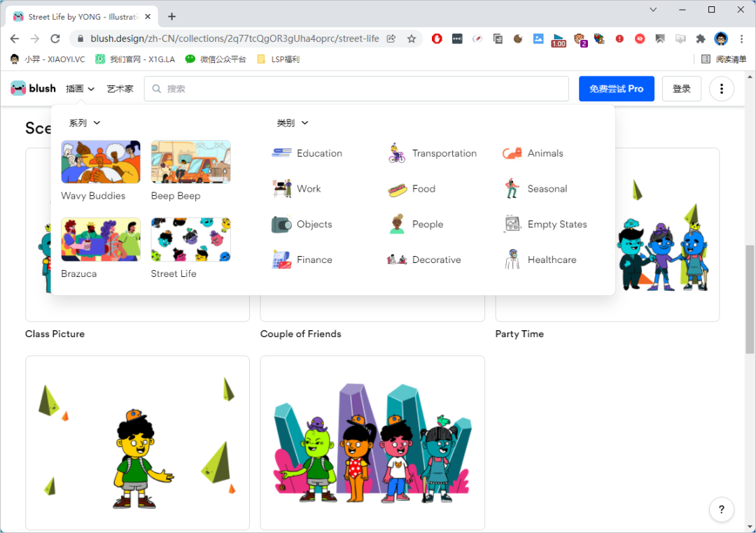This screenshot has height=533, width=756.
Task: Open the reading list button
Action: [723, 59]
